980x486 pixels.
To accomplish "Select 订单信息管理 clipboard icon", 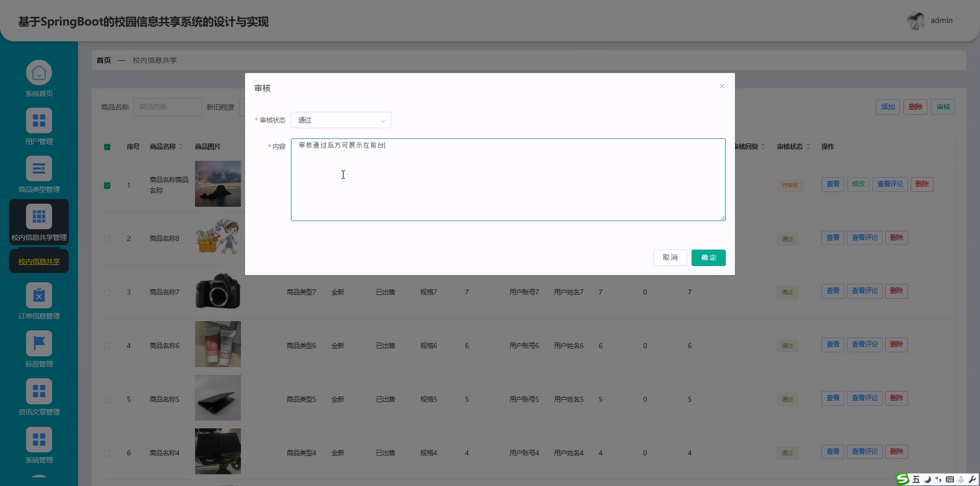I will pyautogui.click(x=39, y=295).
